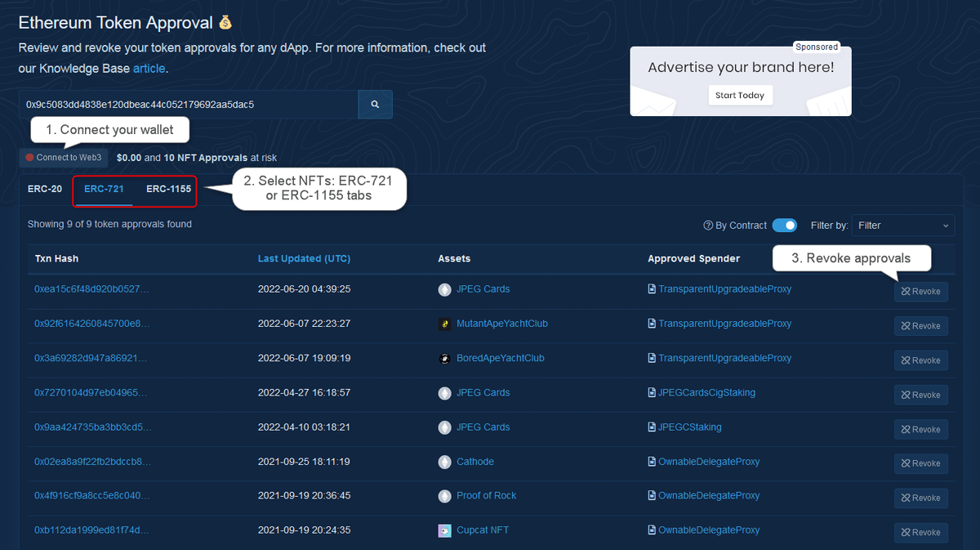Click the help icon beside By Contract
Image resolution: width=980 pixels, height=550 pixels.
[x=708, y=226]
